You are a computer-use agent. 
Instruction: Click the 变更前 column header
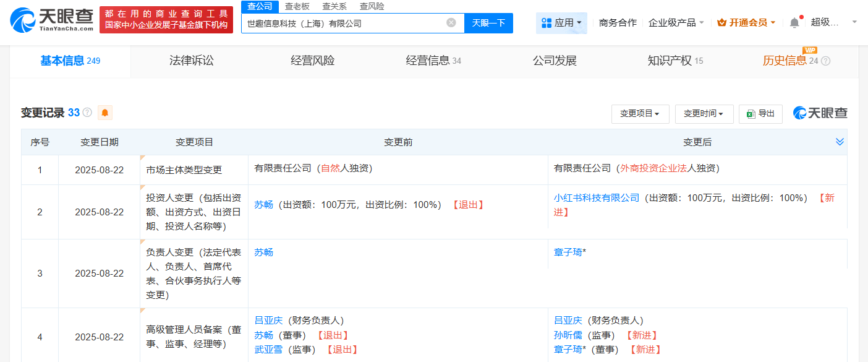[398, 142]
